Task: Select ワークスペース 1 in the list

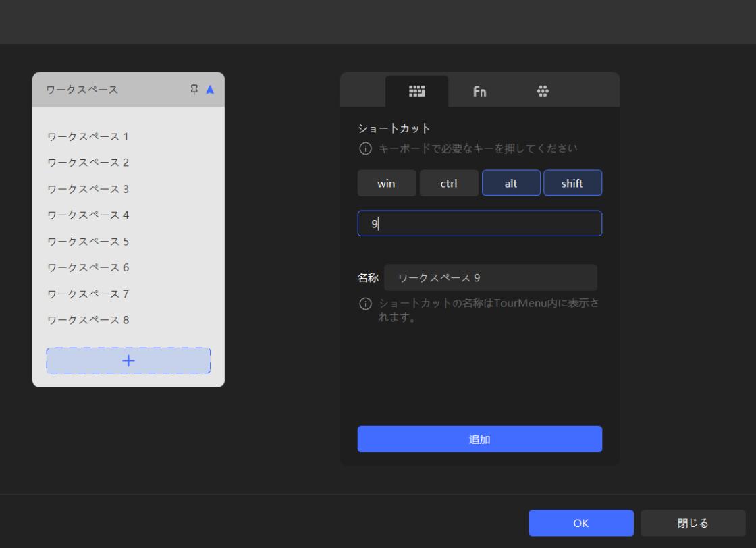Action: point(88,137)
